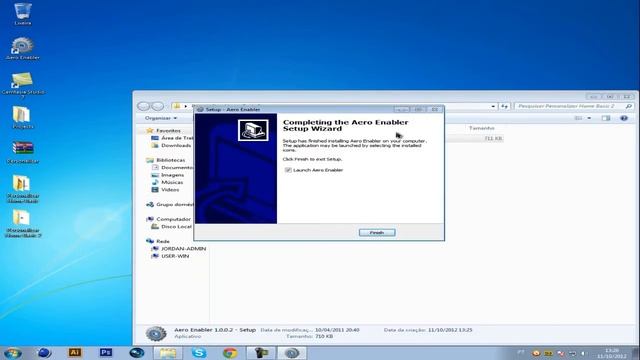The width and height of the screenshot is (640, 360).
Task: Launch Google Chrome from taskbar
Action: [x=230, y=353]
